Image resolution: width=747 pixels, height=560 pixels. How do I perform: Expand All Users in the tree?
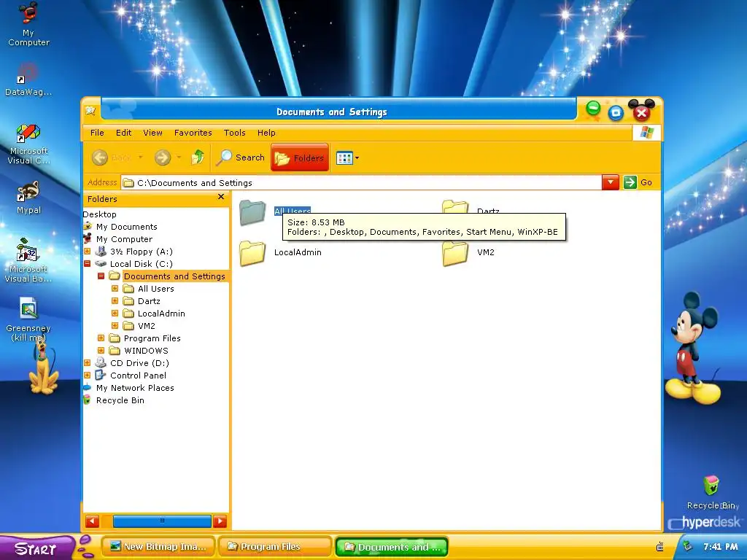[x=115, y=288]
